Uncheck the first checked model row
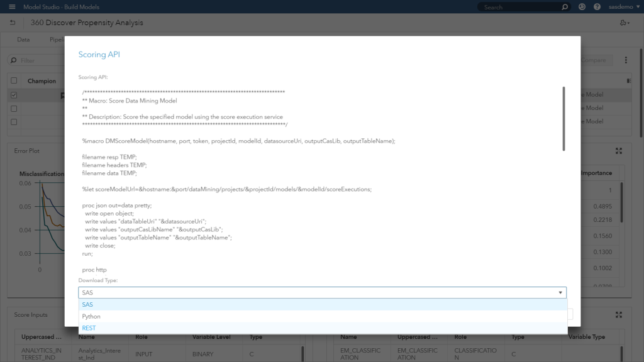The width and height of the screenshot is (644, 362). coord(14,95)
